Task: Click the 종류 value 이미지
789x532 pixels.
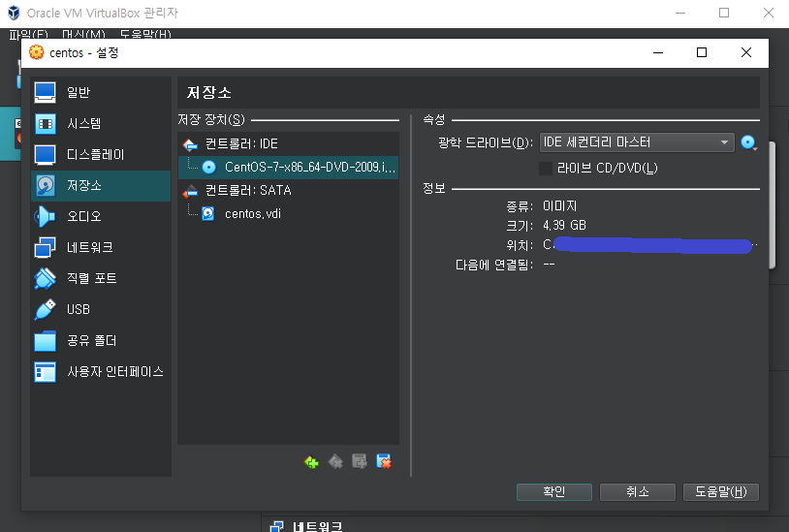Action: point(559,206)
